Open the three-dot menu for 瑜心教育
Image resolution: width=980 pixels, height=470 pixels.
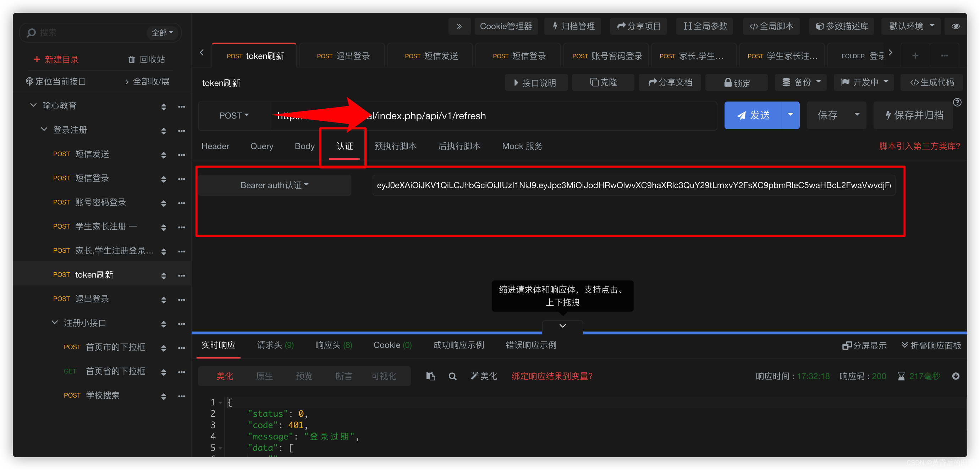click(181, 106)
